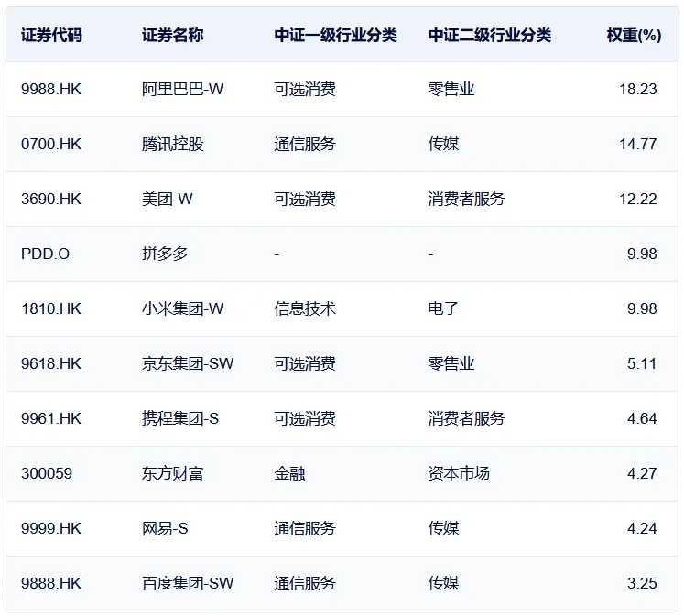Select stock code 9961.HK
Screen dimensions: 684x616
point(51,419)
